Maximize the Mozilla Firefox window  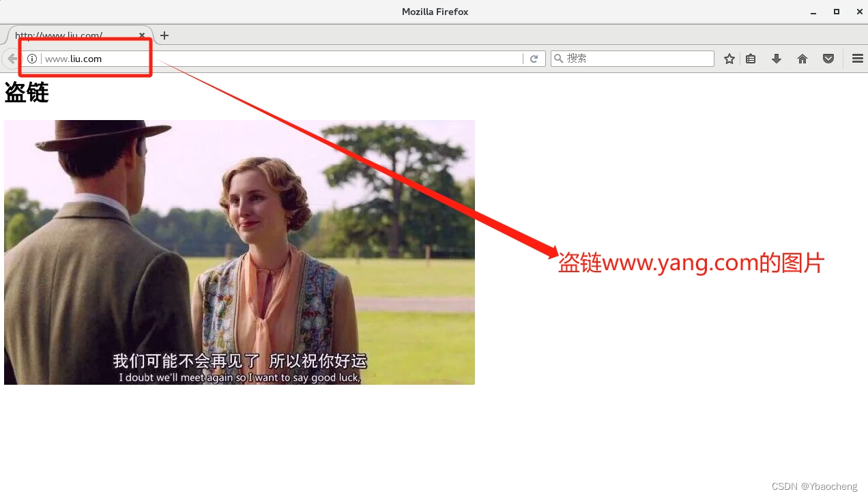837,12
